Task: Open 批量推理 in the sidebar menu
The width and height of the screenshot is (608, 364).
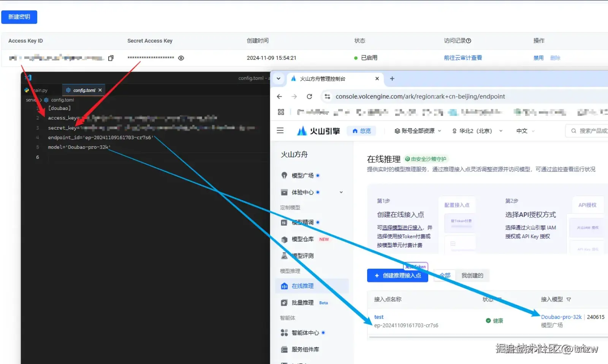Action: [302, 303]
